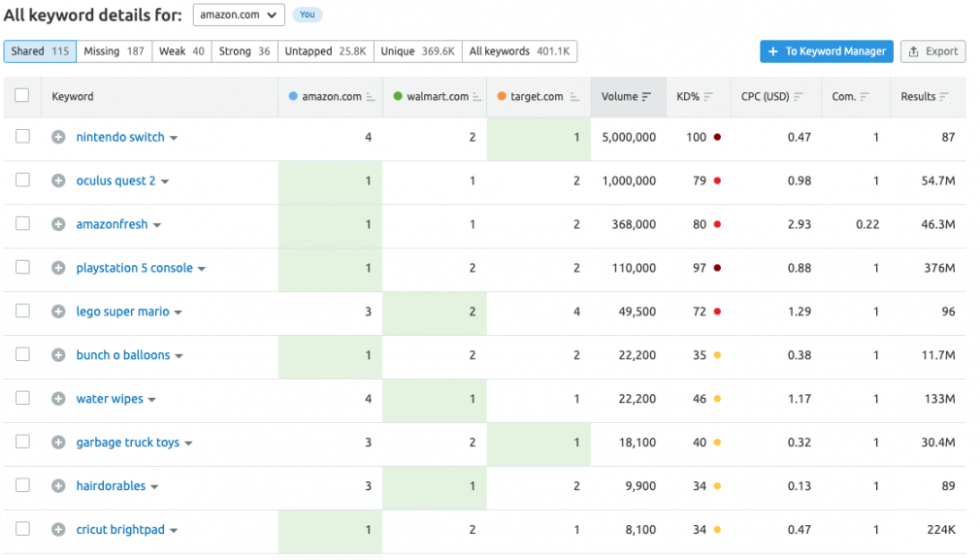Sort by KD% column icon
Image resolution: width=980 pixels, height=560 pixels.
pos(708,97)
